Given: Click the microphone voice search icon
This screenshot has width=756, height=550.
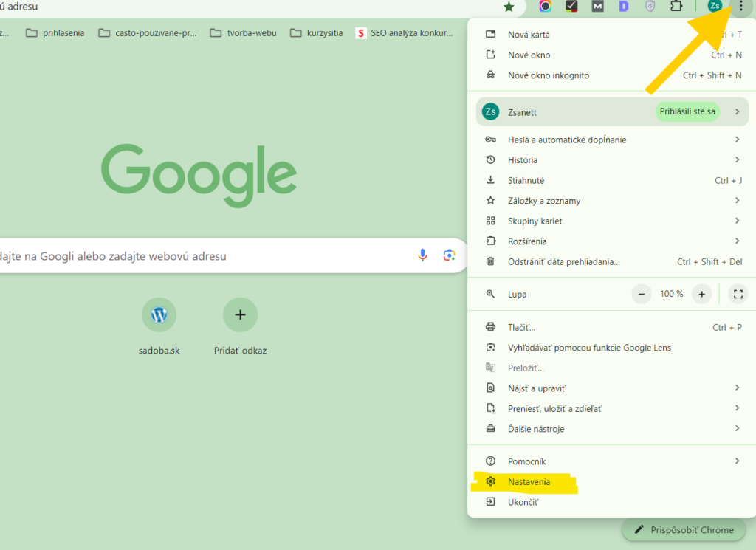Looking at the screenshot, I should 422,255.
